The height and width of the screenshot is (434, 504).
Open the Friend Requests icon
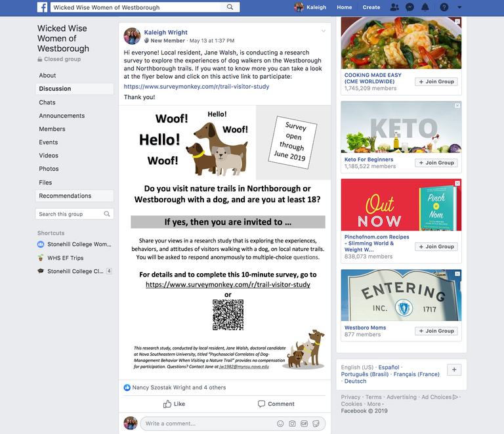[394, 7]
